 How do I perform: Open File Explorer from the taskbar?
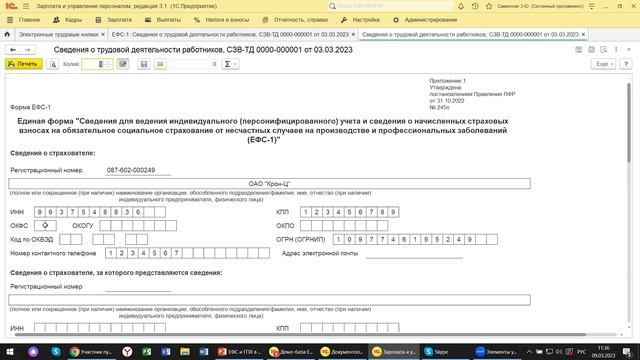[x=184, y=351]
